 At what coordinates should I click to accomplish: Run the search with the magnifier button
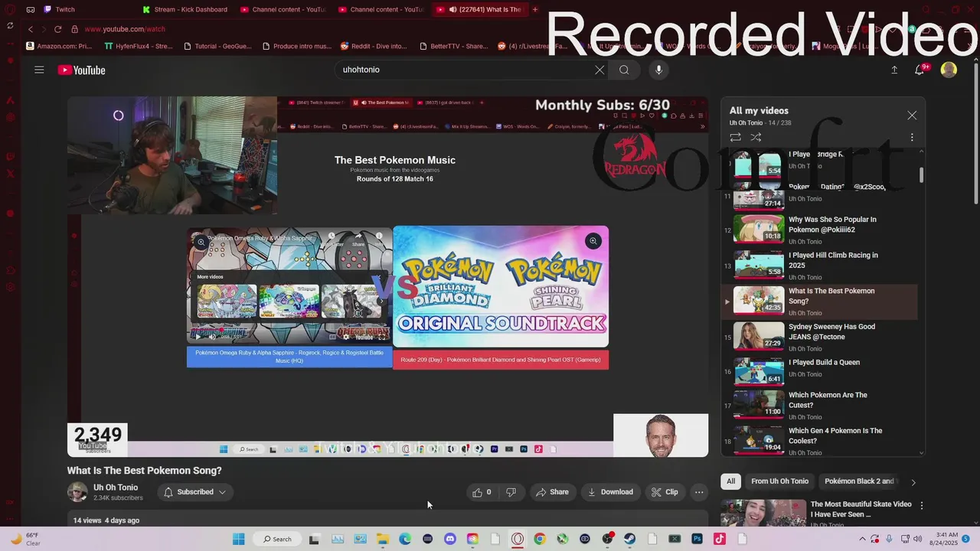(624, 70)
